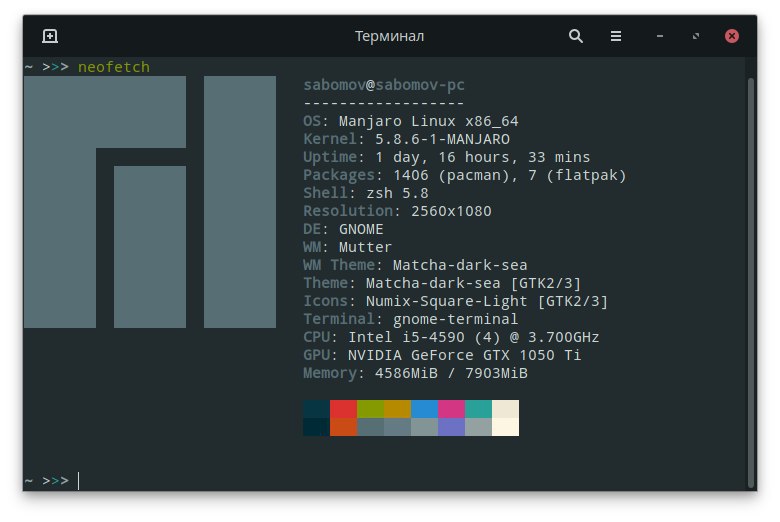Click the terminal value 'gnome-terminal'

click(455, 319)
